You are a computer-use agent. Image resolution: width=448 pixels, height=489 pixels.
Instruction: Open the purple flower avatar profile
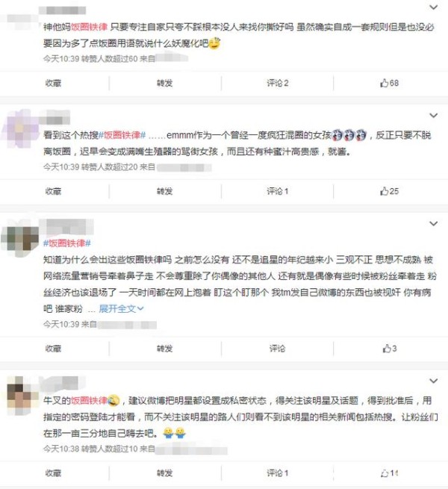click(20, 128)
